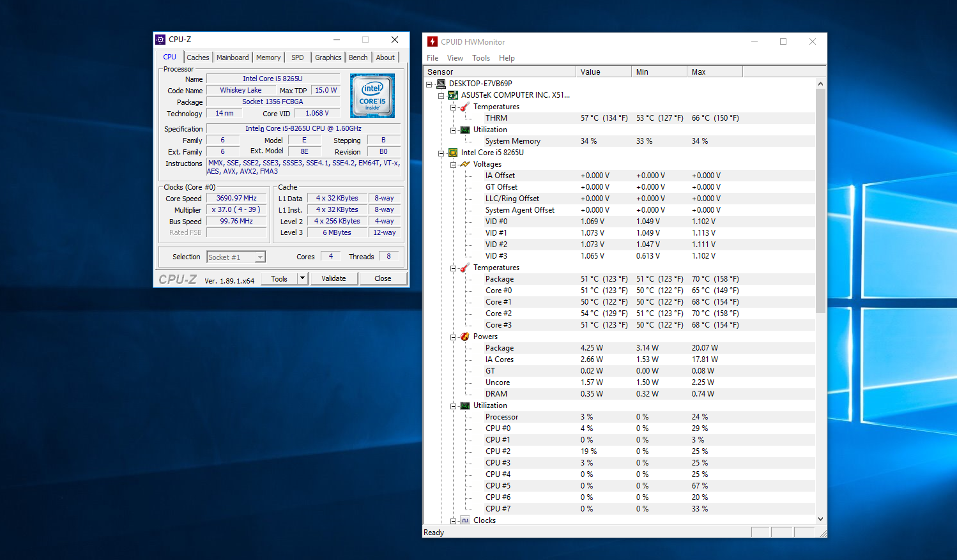The image size is (957, 560).
Task: Open the SPD tab
Action: coord(298,57)
